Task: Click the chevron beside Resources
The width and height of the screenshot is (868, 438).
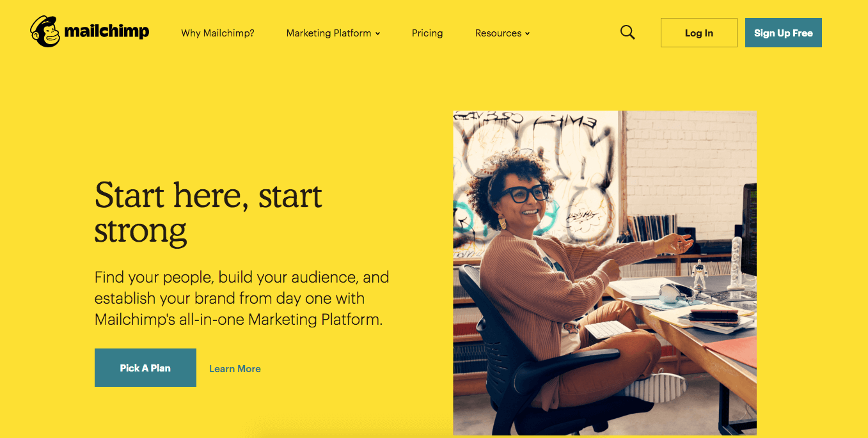Action: tap(528, 33)
